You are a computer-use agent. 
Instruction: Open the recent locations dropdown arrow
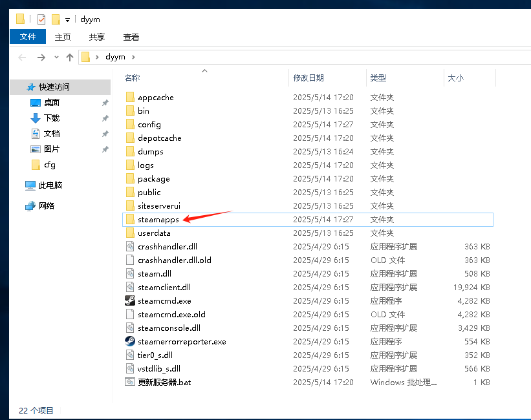tap(56, 58)
